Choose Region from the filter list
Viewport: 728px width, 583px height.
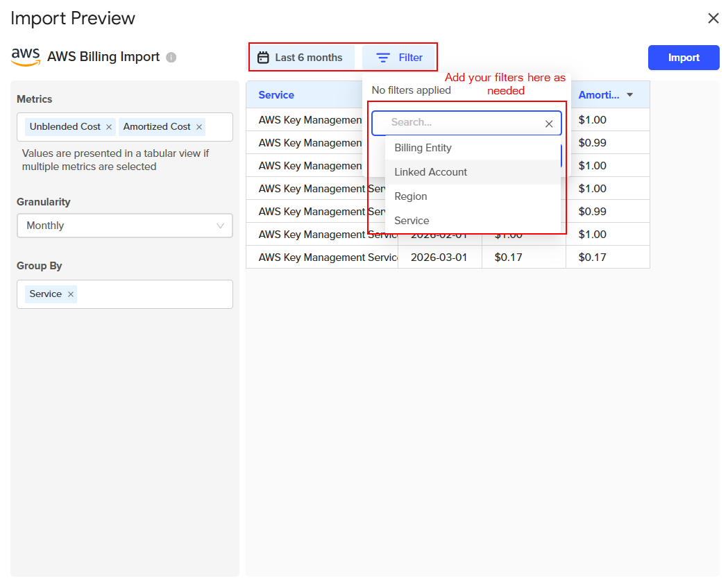[x=411, y=196]
